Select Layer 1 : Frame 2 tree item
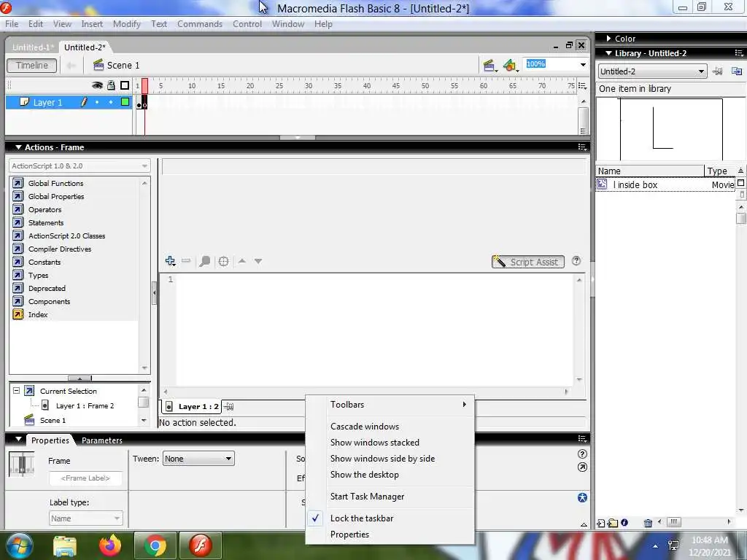747x560 pixels. click(85, 405)
